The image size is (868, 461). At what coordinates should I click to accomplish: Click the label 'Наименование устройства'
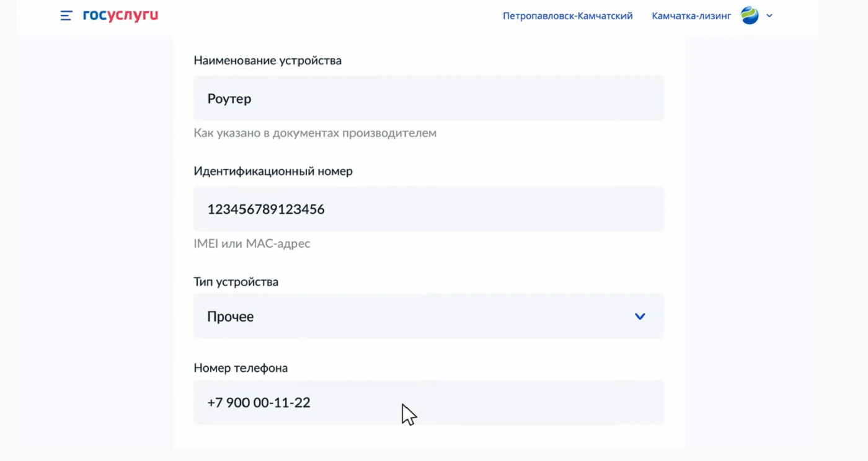[267, 61]
